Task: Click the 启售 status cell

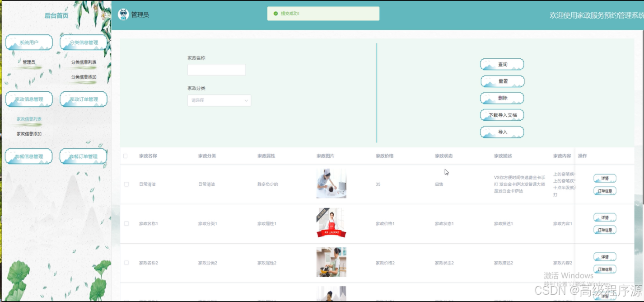Action: (439, 184)
